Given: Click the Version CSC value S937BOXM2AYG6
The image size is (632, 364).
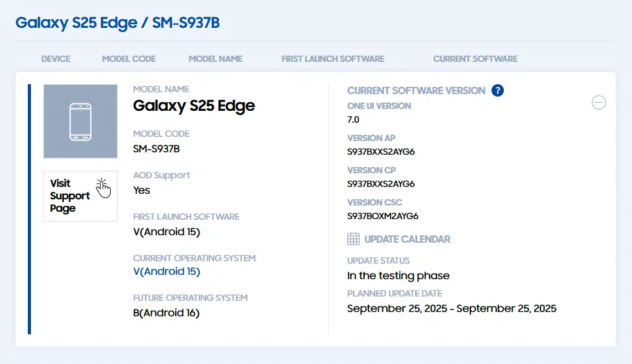Looking at the screenshot, I should (383, 216).
